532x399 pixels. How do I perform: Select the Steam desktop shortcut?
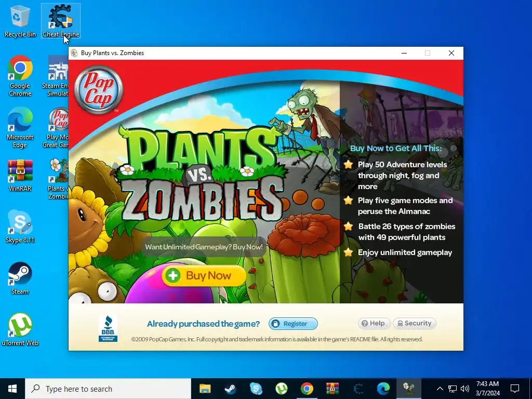point(20,278)
